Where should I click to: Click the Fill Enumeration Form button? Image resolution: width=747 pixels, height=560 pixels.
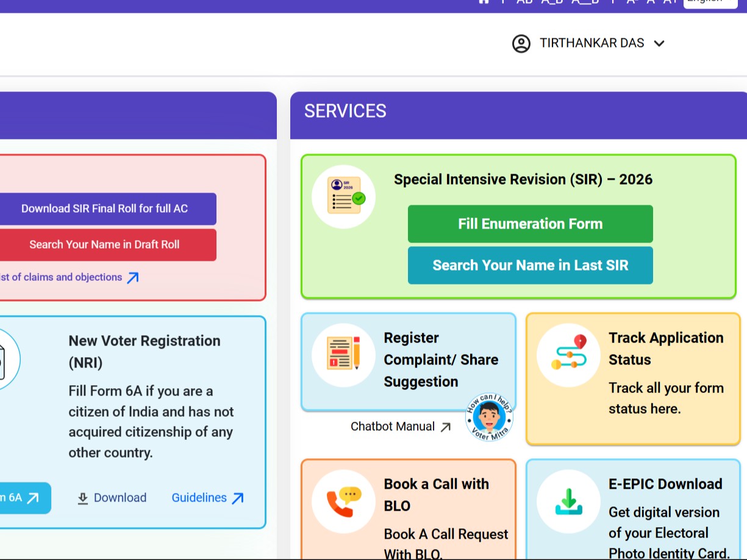(530, 224)
